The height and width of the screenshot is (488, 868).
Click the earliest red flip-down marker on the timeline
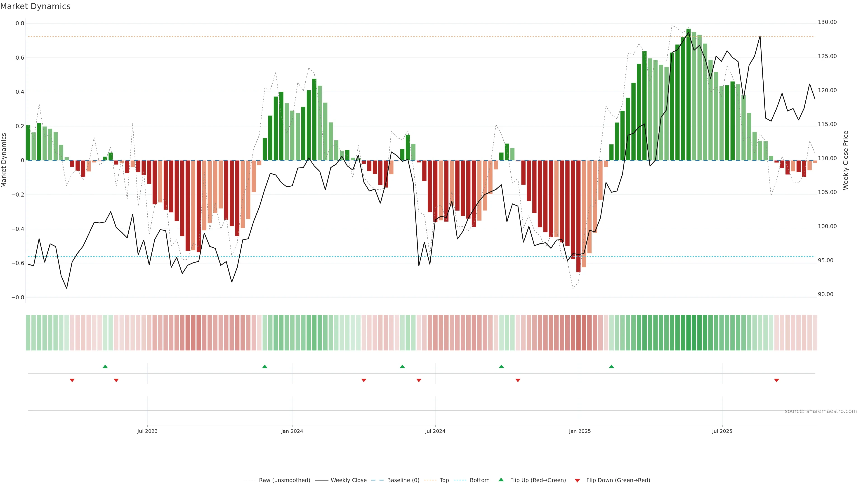(x=72, y=380)
